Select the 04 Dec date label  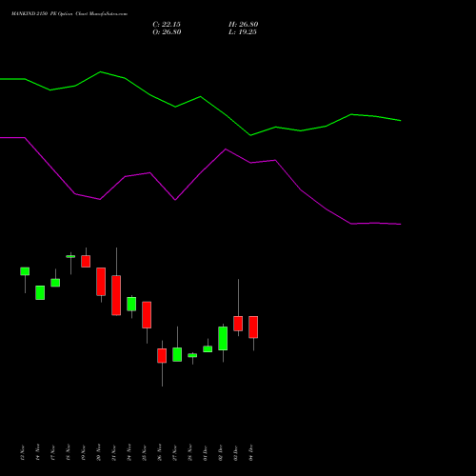click(250, 452)
